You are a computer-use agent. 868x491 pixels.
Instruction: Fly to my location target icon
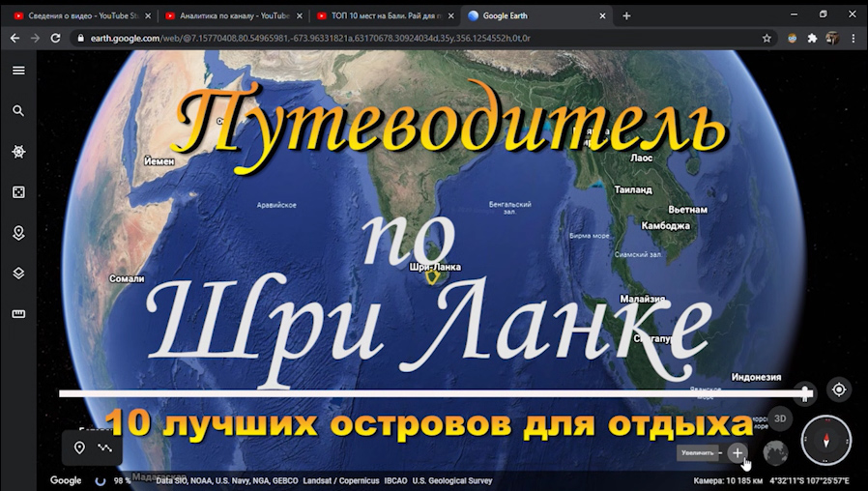(839, 390)
